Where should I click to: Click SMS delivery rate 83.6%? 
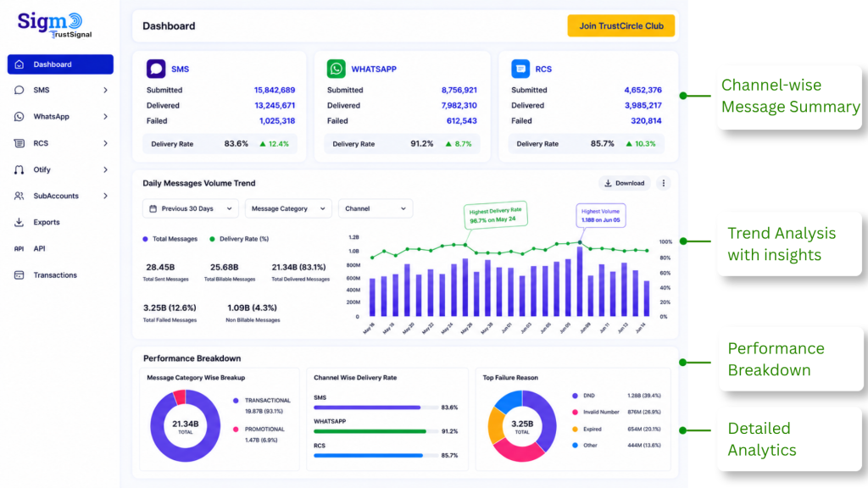[236, 144]
